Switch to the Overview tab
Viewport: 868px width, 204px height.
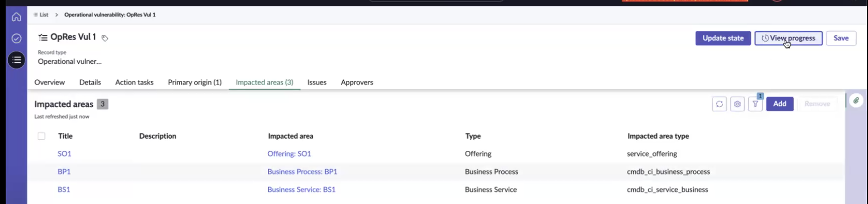point(50,82)
